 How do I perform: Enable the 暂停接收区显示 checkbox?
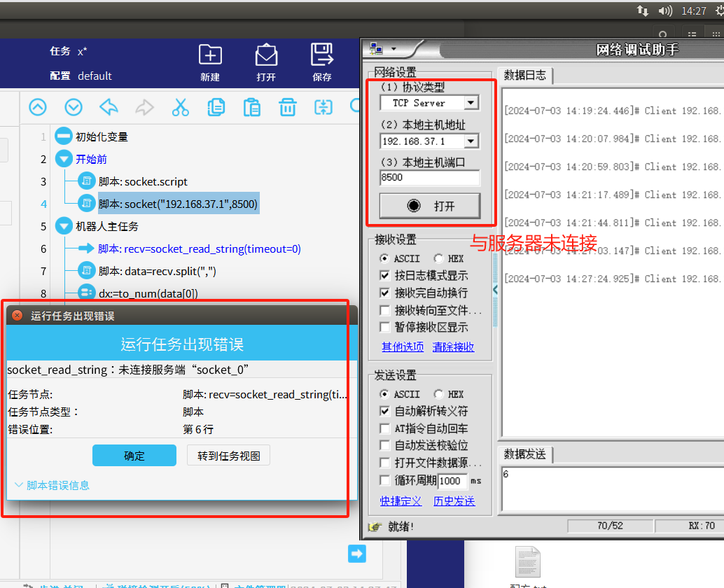coord(385,327)
